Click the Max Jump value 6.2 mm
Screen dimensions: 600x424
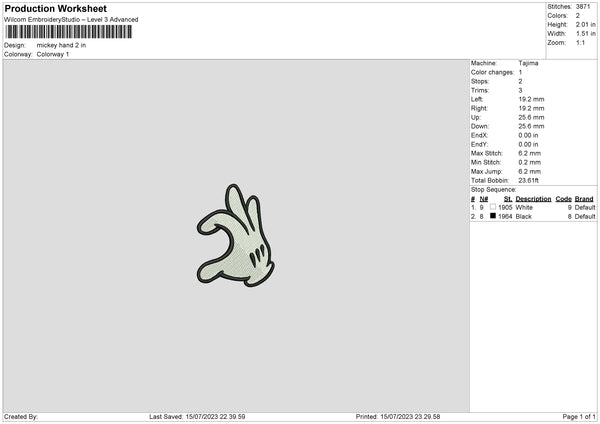pyautogui.click(x=530, y=172)
